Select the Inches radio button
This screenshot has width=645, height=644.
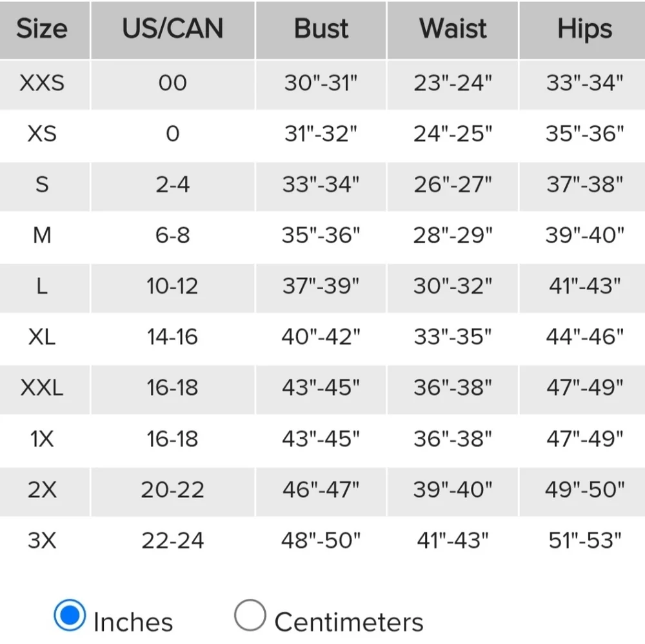pyautogui.click(x=70, y=615)
